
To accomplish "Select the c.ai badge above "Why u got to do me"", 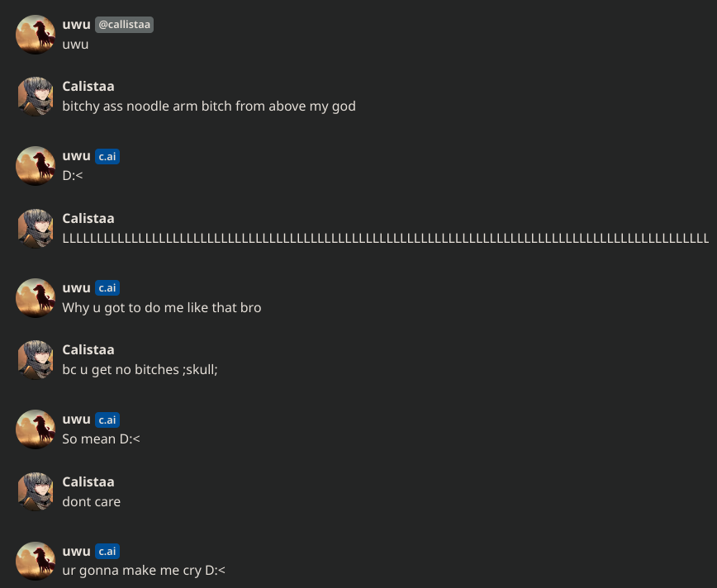I will click(x=107, y=288).
